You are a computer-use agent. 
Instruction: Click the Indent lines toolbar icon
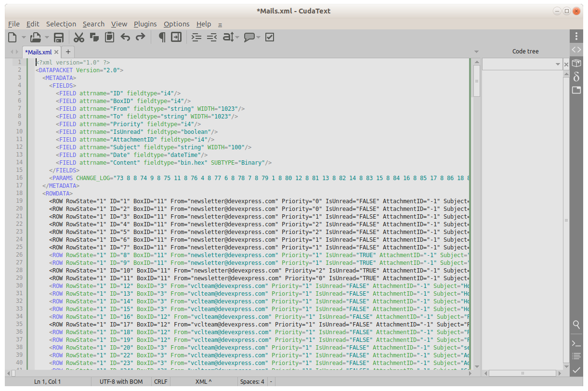[196, 38]
